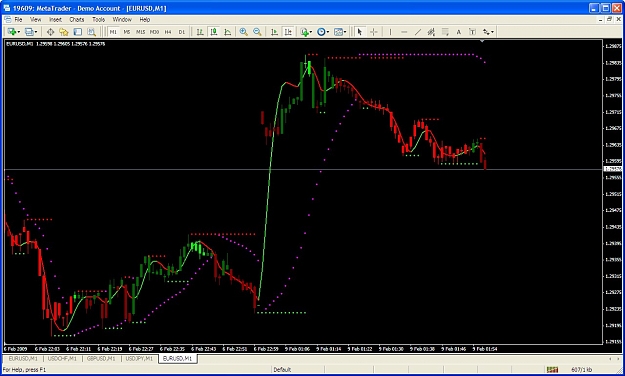Show the Terminal panel icon
This screenshot has width=625, height=376.
[x=78, y=32]
